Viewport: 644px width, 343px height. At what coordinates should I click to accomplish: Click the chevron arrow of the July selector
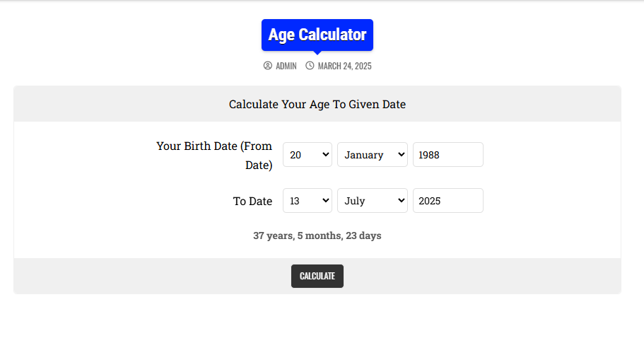[402, 200]
